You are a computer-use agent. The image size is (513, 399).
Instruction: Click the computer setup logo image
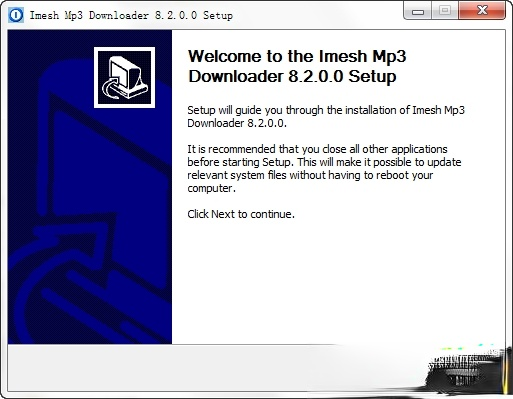point(124,77)
